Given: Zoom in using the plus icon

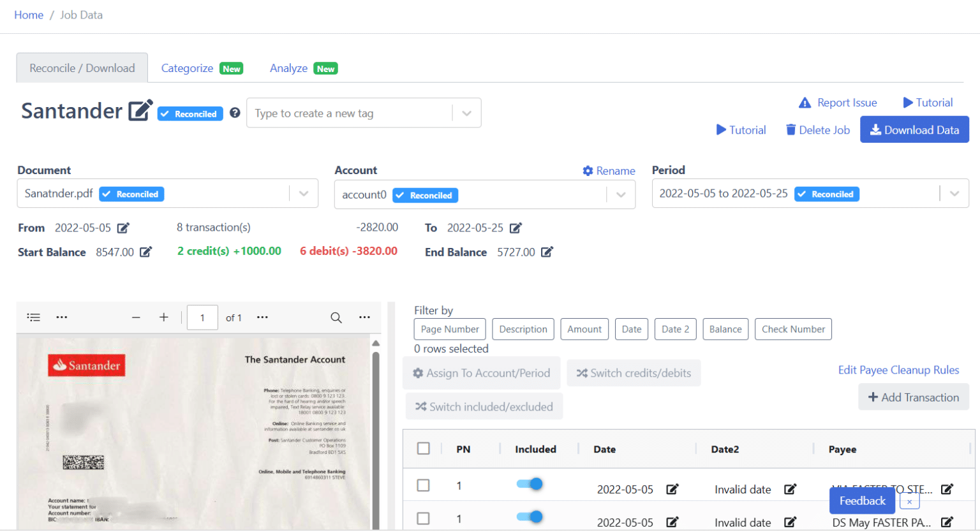Looking at the screenshot, I should tap(164, 317).
